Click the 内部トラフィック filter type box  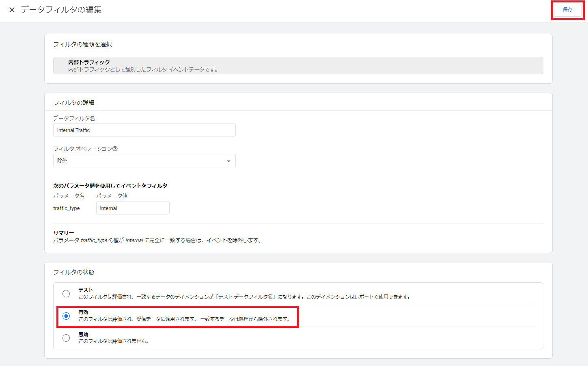(298, 65)
